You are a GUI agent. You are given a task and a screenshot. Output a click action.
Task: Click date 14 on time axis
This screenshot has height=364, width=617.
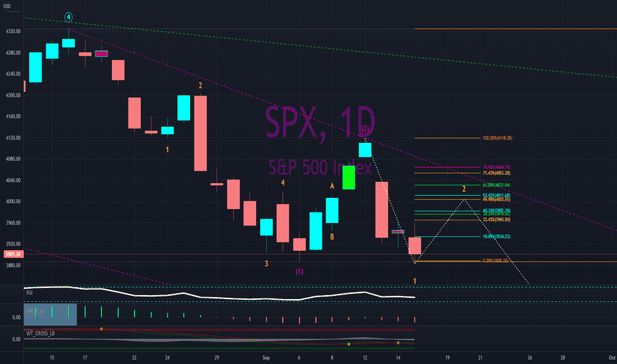pyautogui.click(x=399, y=357)
